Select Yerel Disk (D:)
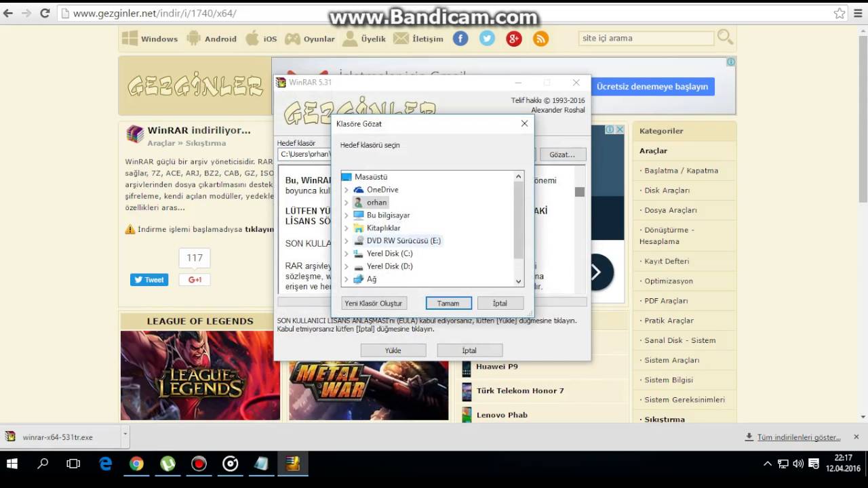This screenshot has width=868, height=488. pyautogui.click(x=389, y=266)
